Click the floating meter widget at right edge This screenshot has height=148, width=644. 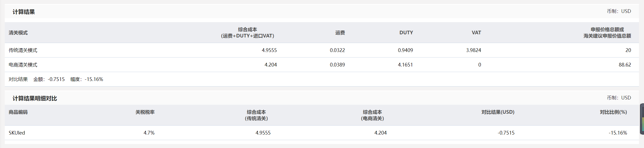click(x=642, y=119)
